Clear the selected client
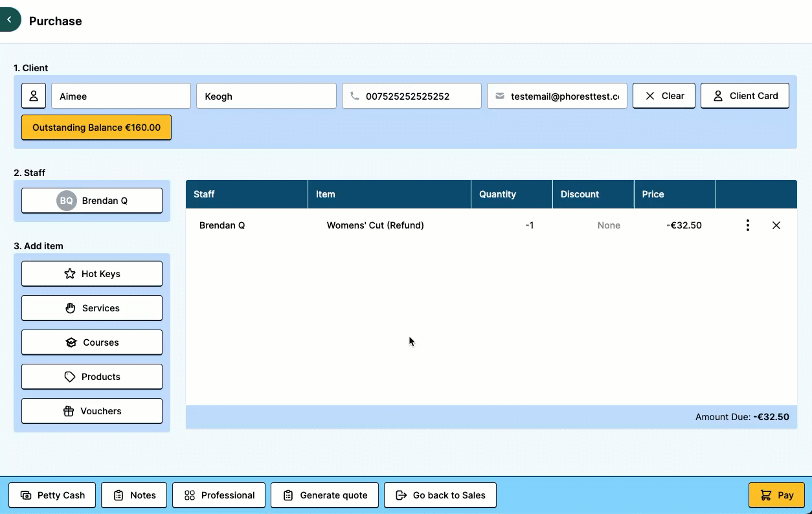Screen dimensions: 812x514 click(664, 96)
